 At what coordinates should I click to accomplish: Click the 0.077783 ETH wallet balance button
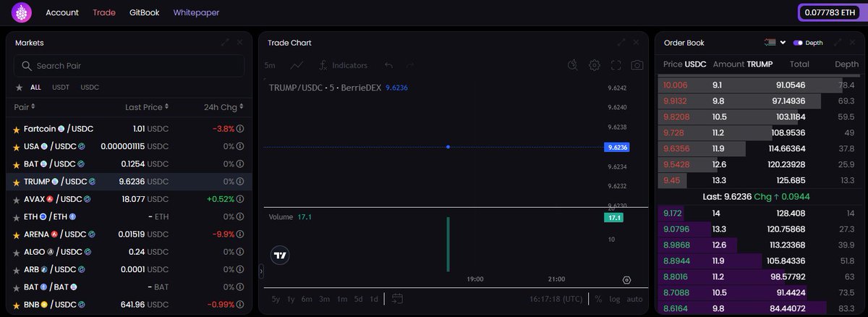click(x=830, y=12)
